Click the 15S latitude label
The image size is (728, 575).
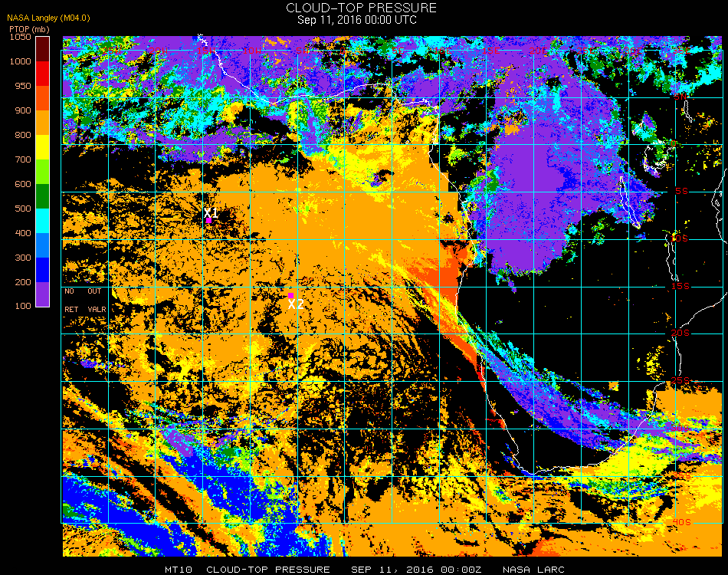coord(680,286)
